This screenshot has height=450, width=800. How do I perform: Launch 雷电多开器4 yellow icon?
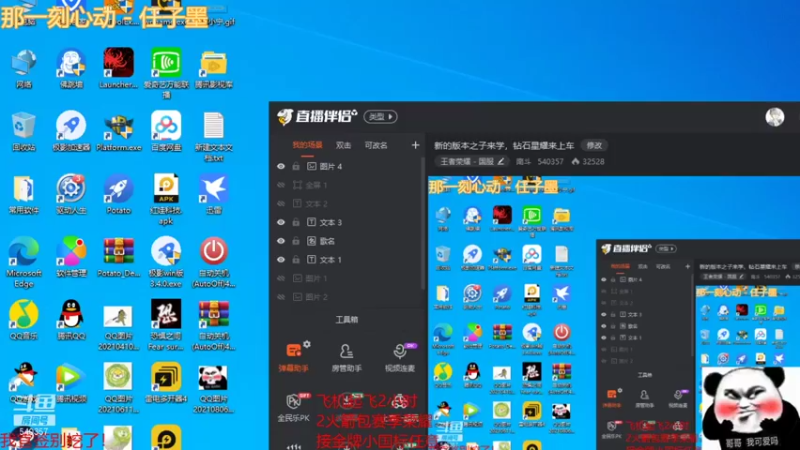click(166, 384)
